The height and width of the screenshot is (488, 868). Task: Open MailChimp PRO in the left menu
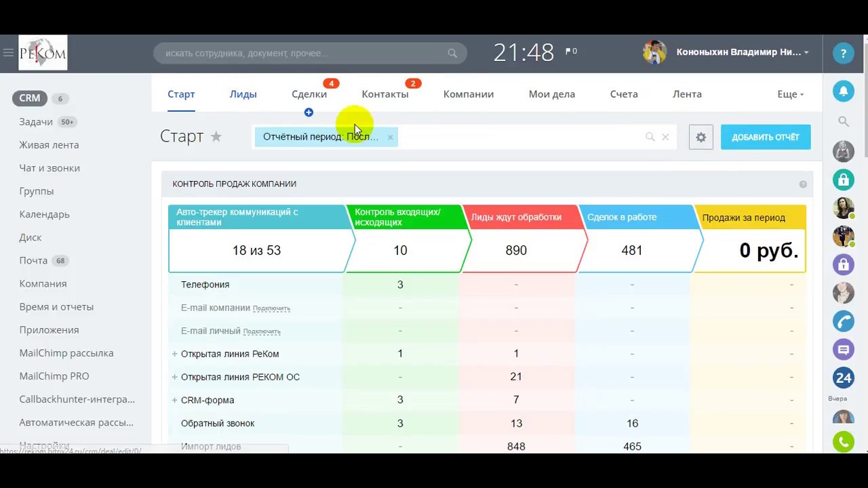pyautogui.click(x=54, y=376)
